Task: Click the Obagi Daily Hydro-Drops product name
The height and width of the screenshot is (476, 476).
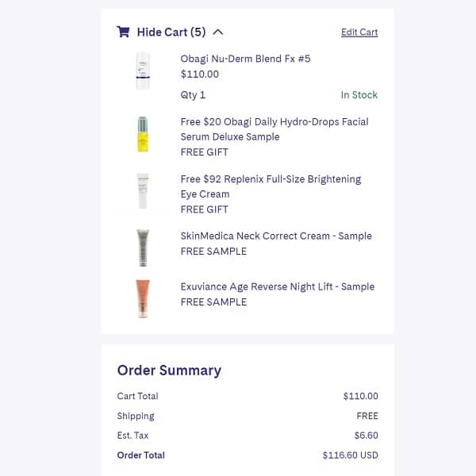Action: pyautogui.click(x=274, y=129)
